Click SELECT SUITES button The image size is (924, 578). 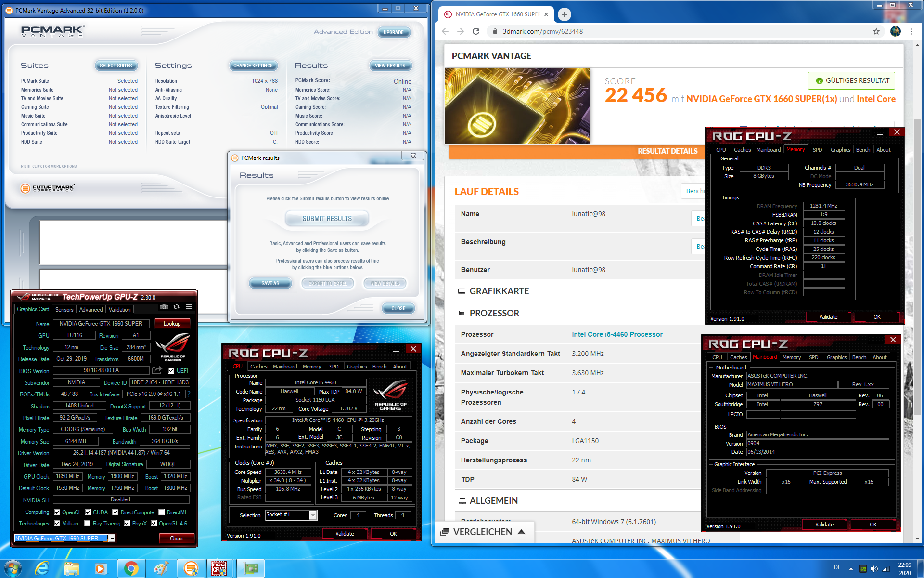pos(116,66)
